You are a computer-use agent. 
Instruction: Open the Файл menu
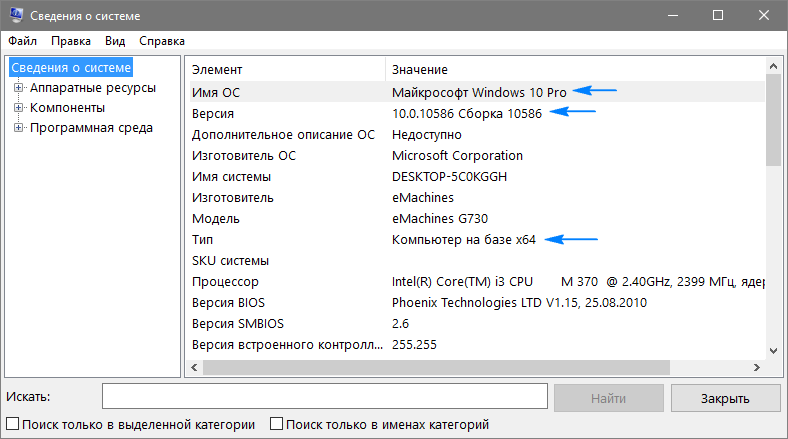(x=22, y=41)
